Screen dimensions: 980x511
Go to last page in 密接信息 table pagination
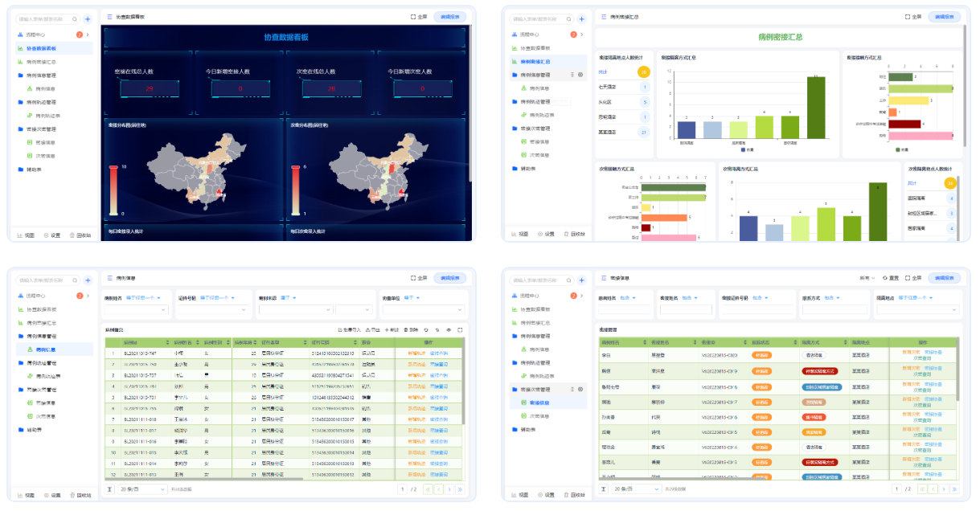[953, 489]
